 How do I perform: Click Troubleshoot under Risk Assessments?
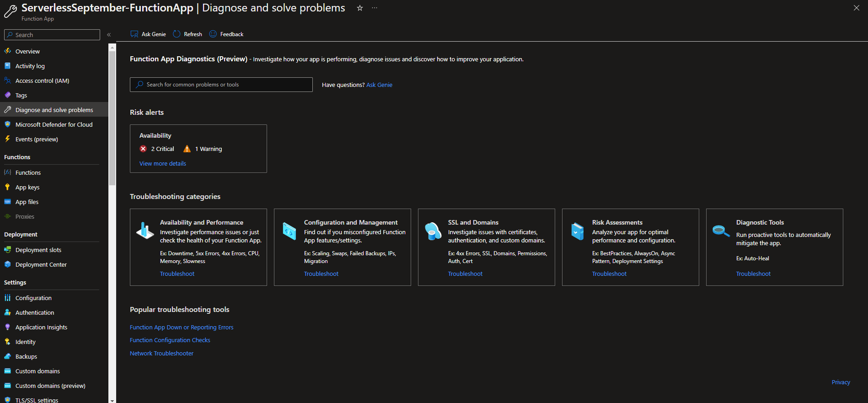coord(609,274)
